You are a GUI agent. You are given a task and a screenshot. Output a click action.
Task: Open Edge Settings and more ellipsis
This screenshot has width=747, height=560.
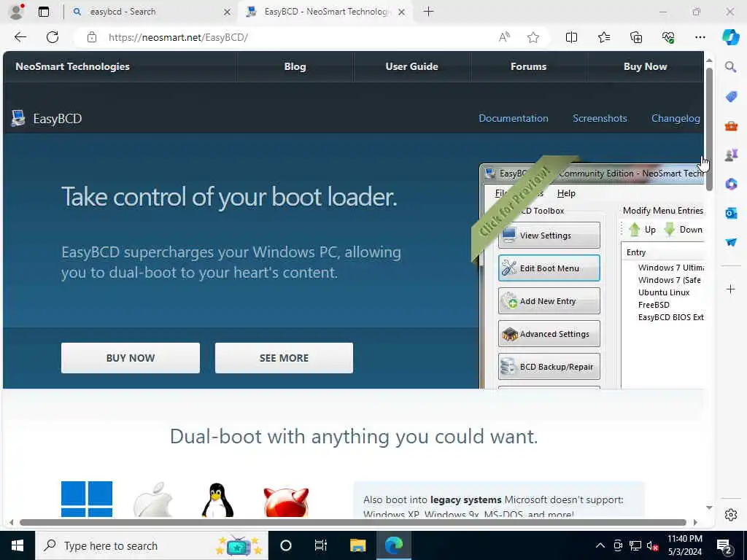pos(700,37)
